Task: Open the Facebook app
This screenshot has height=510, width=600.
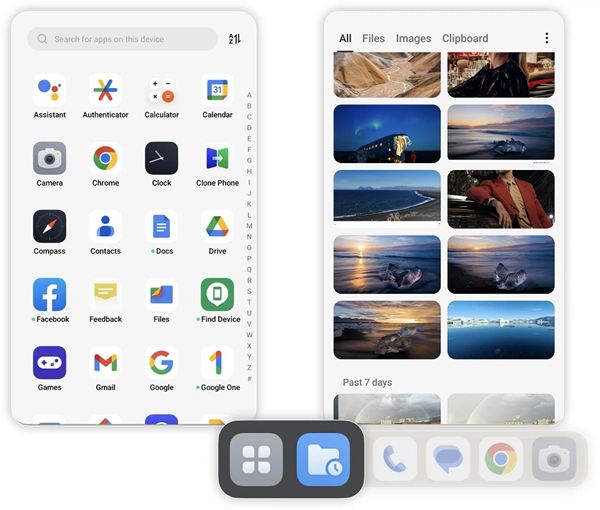Action: [x=49, y=295]
